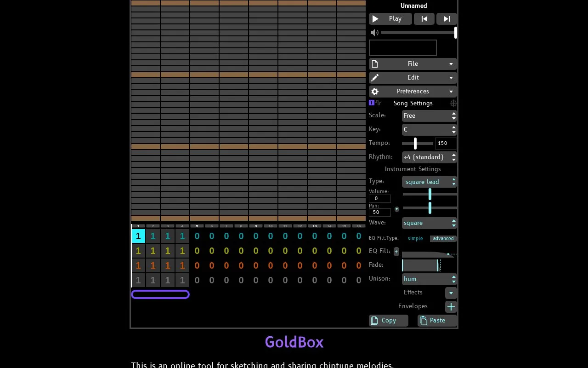This screenshot has width=588, height=368.
Task: Switch EQ filter type to simple
Action: coord(415,238)
